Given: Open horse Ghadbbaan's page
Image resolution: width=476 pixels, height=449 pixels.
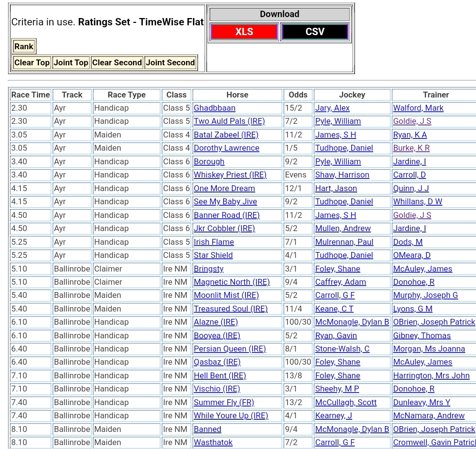Looking at the screenshot, I should (214, 108).
